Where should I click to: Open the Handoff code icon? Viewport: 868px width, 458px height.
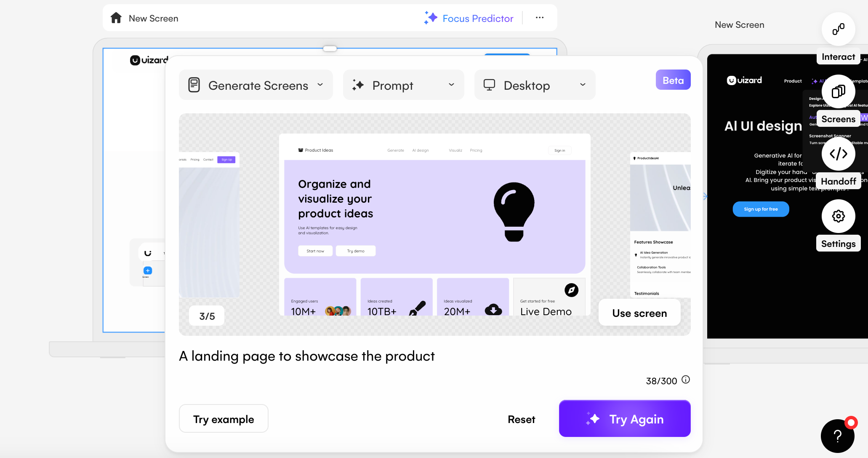pyautogui.click(x=838, y=154)
